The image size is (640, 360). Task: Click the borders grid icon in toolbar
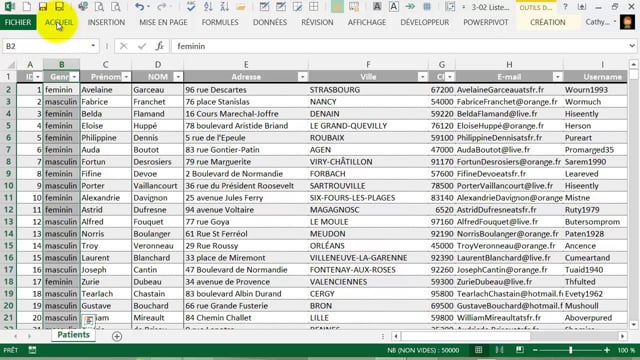[313, 7]
